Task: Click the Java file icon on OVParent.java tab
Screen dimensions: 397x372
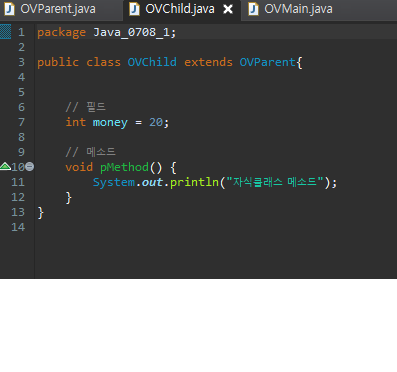Action: 9,9
